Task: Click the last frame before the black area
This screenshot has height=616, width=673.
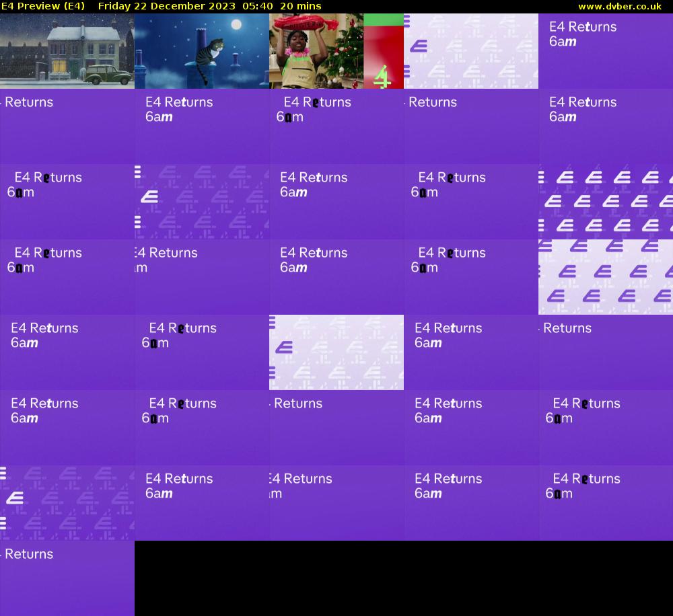Action: [x=67, y=578]
